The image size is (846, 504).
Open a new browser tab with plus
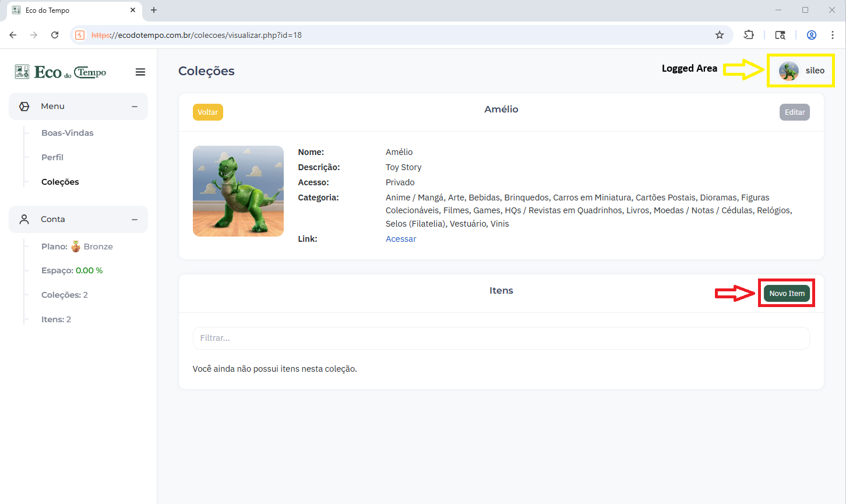point(154,10)
